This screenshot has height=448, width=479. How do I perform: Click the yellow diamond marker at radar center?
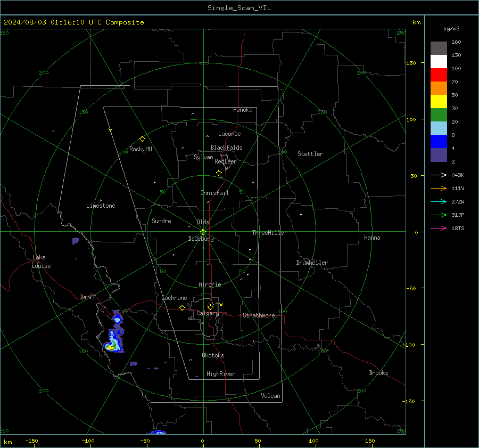coord(203,232)
